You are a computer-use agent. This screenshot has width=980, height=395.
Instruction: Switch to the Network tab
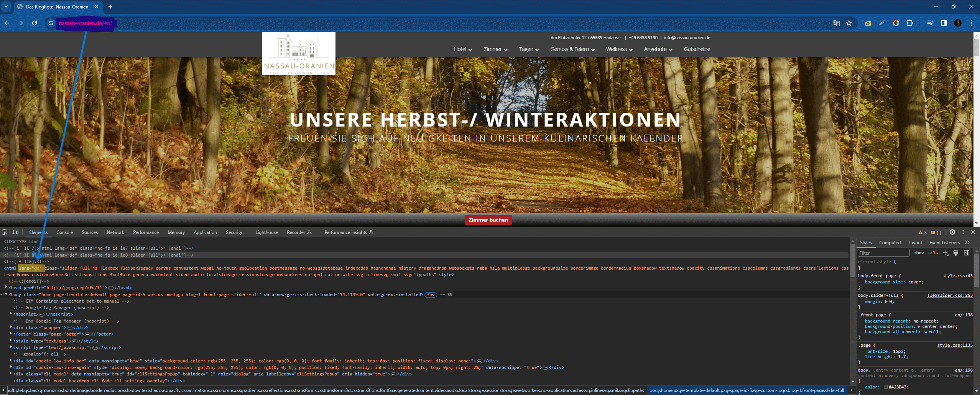click(x=115, y=232)
